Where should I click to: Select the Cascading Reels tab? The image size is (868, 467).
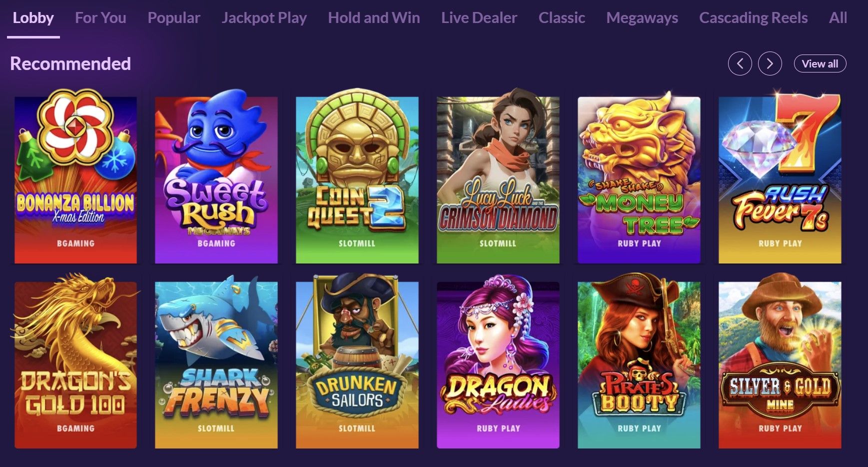tap(753, 18)
